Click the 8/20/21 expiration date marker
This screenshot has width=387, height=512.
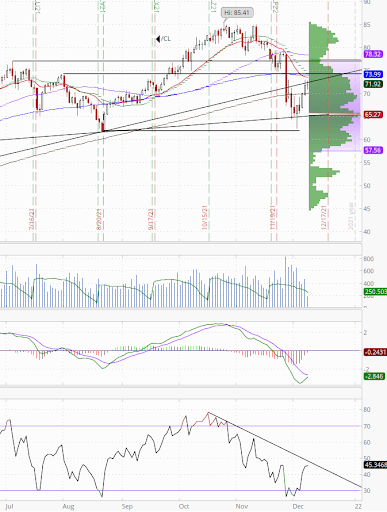pyautogui.click(x=99, y=219)
